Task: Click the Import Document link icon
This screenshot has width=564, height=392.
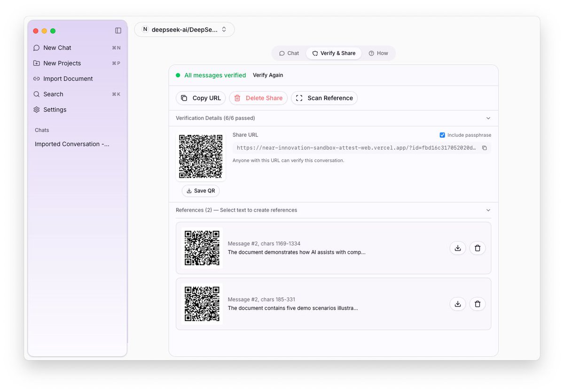Action: (37, 78)
